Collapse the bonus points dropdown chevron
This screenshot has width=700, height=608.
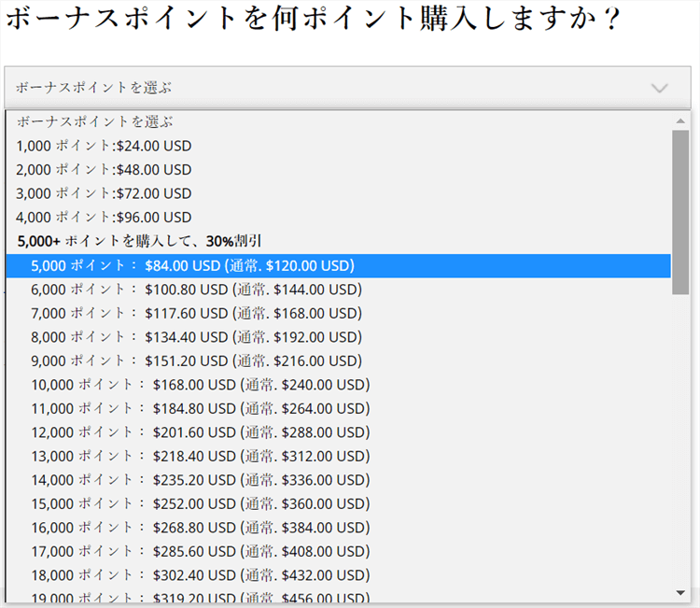pos(659,88)
